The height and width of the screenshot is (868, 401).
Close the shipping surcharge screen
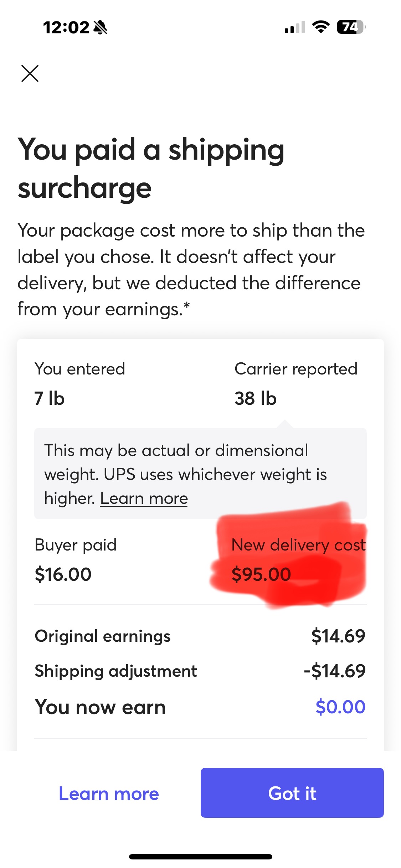point(30,73)
